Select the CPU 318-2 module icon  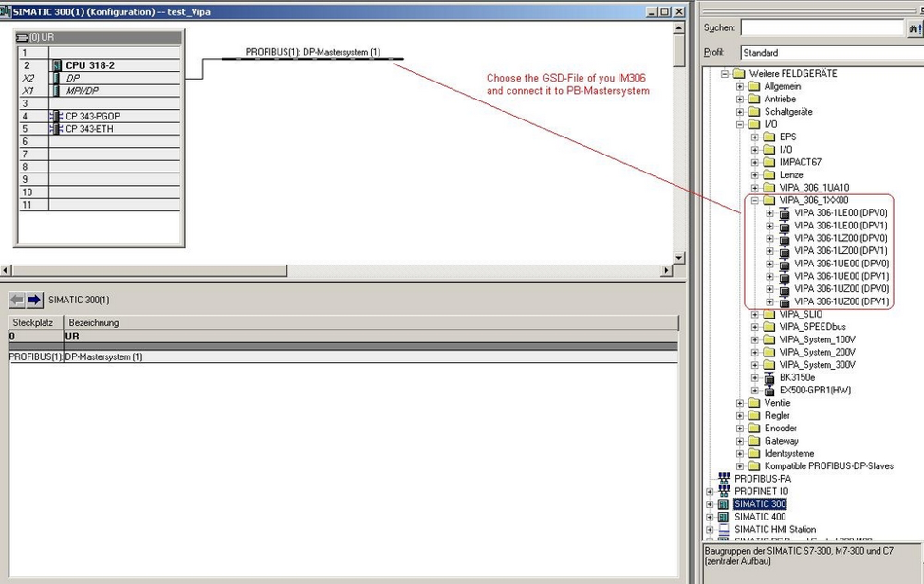pos(57,65)
